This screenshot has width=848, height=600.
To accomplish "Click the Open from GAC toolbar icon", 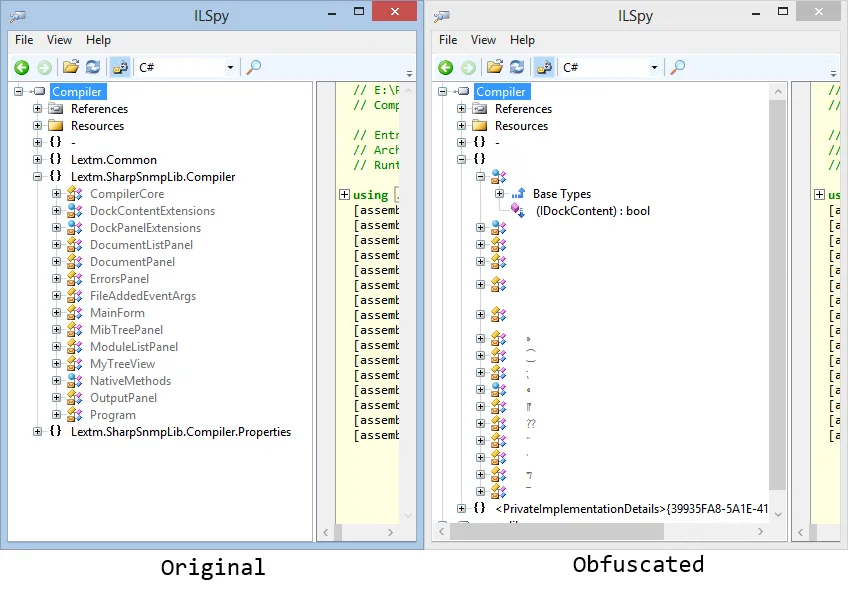I will tap(120, 66).
